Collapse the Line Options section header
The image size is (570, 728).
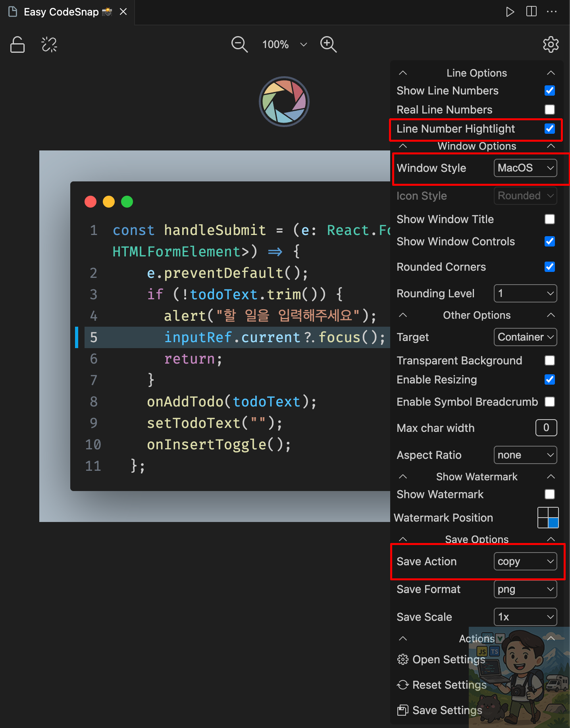coord(477,73)
